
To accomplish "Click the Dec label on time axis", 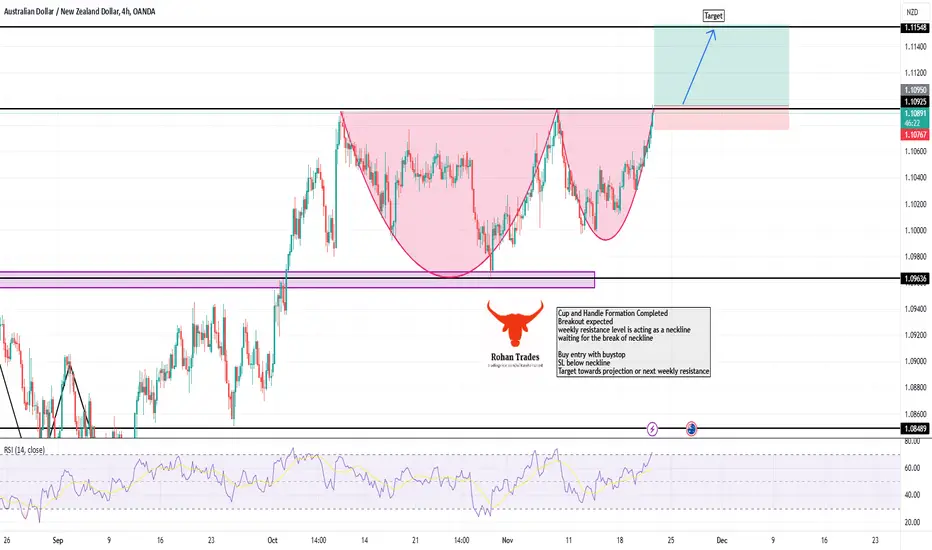I will tap(722, 540).
